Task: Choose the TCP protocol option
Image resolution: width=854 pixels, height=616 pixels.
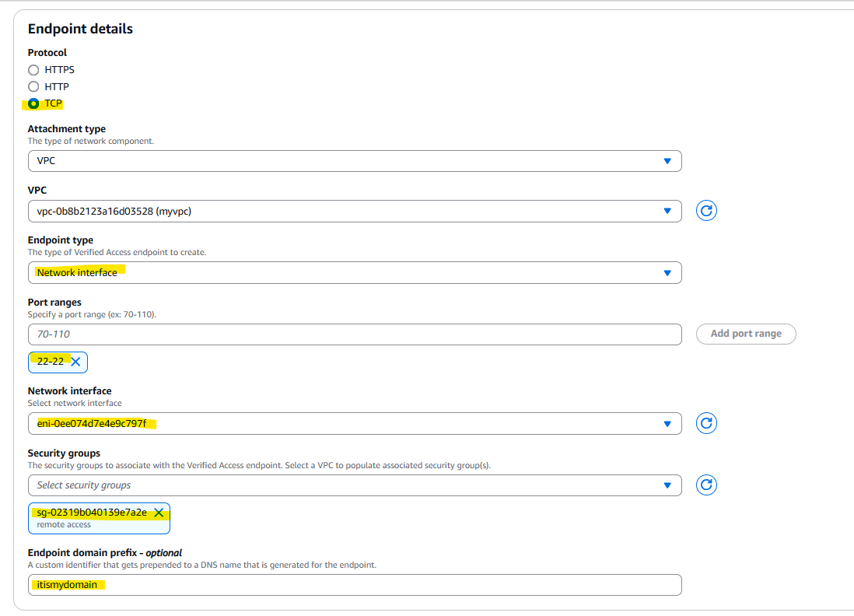Action: [33, 103]
